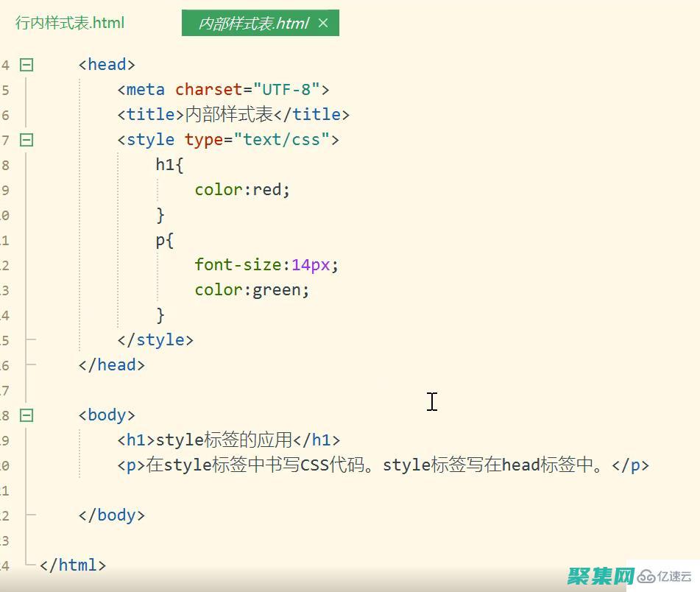Click the color:red declaration
The image size is (700, 592).
click(241, 189)
